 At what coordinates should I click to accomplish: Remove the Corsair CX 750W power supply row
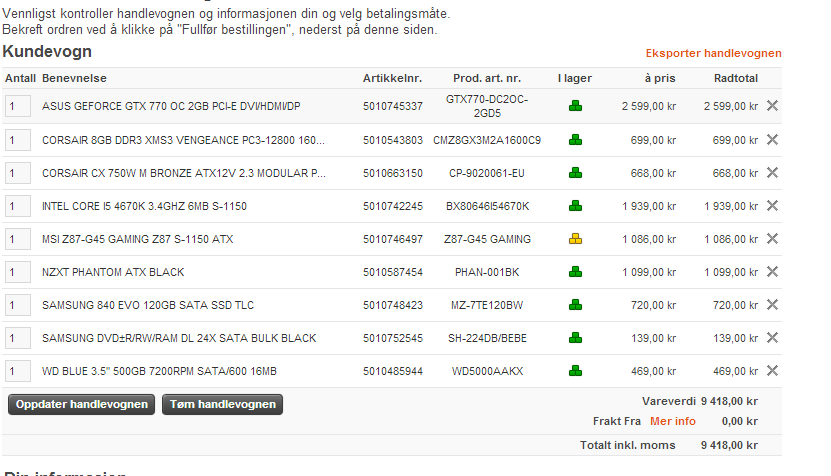[772, 172]
